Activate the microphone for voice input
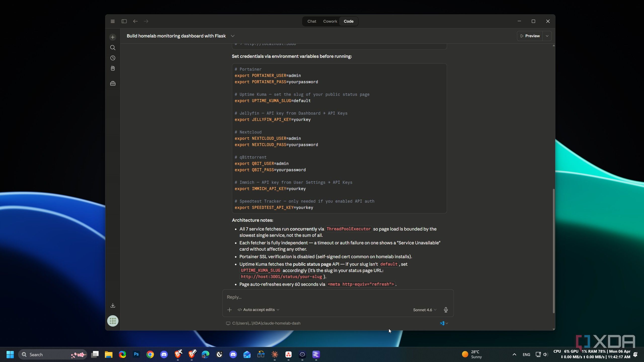The image size is (644, 362). 446,310
